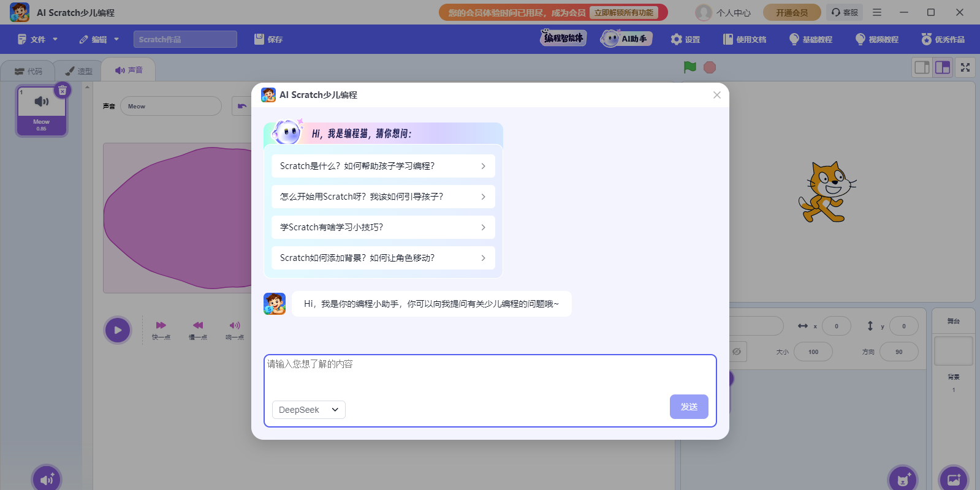
Task: Play the Meow sound
Action: [x=118, y=331]
